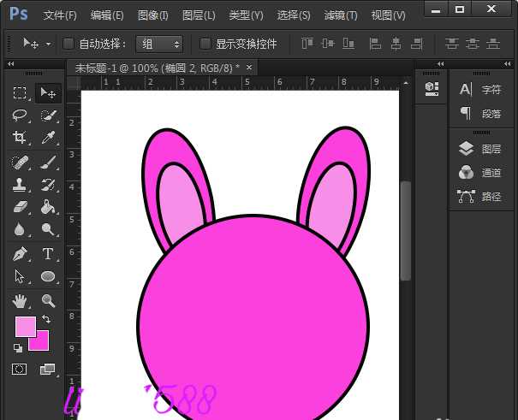
Task: Open the 滤镜(T) menu
Action: pos(341,15)
